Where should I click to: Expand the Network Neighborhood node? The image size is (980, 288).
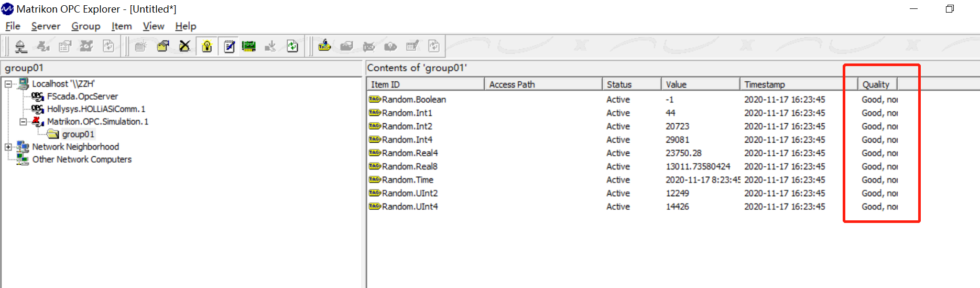[x=8, y=147]
